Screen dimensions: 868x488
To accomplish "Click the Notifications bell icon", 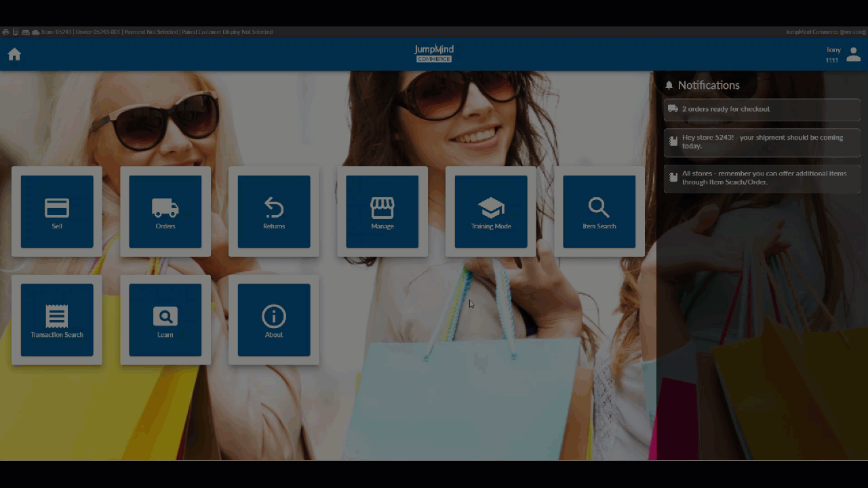I will [x=669, y=85].
